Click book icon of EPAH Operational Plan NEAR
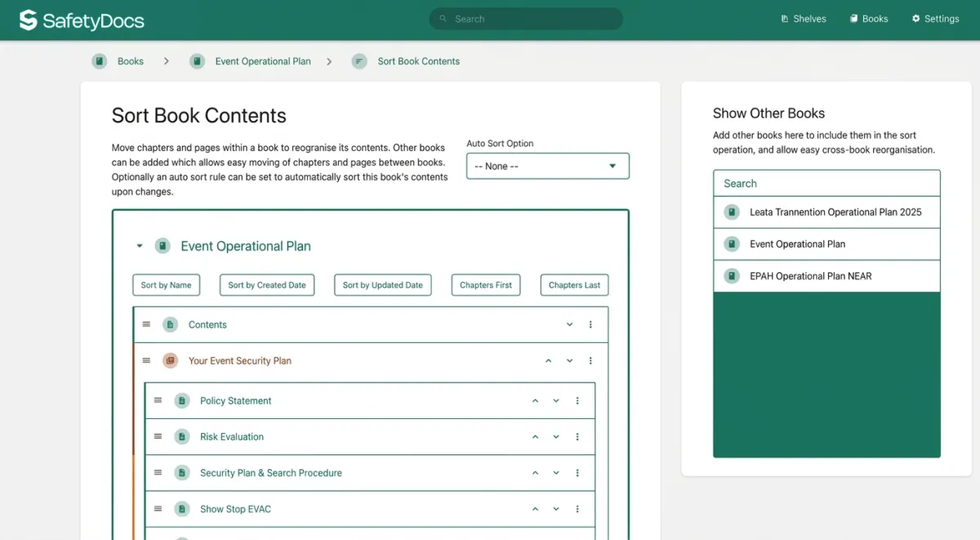 [x=732, y=276]
